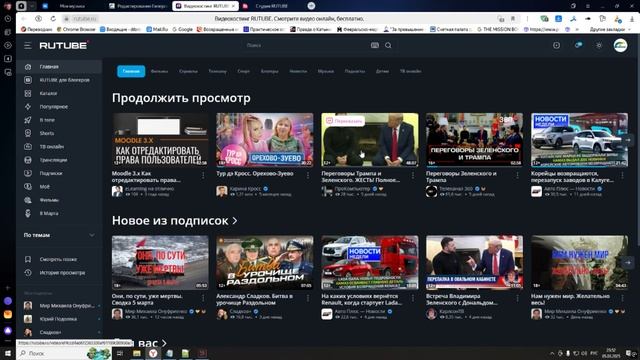Play the Перепалка в овальном кабинете thumbnail

pyautogui.click(x=474, y=262)
